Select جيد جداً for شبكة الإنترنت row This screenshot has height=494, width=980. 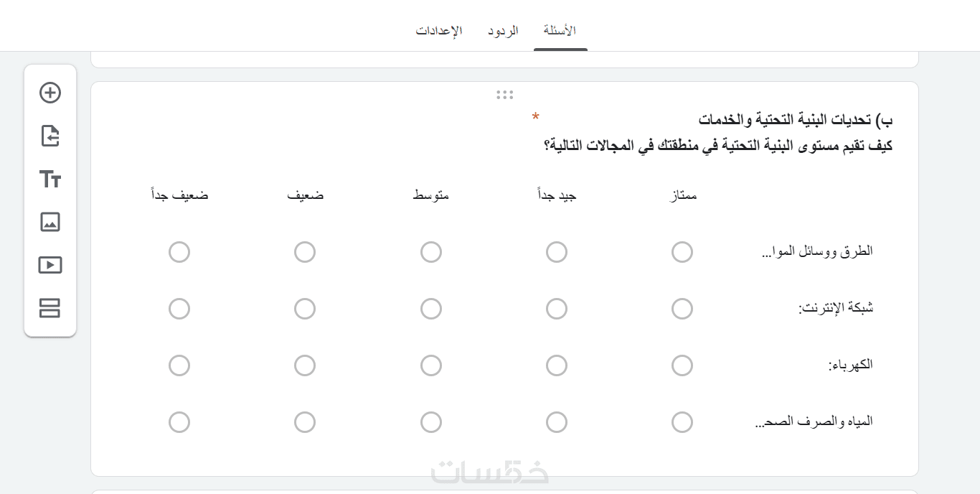pyautogui.click(x=557, y=309)
